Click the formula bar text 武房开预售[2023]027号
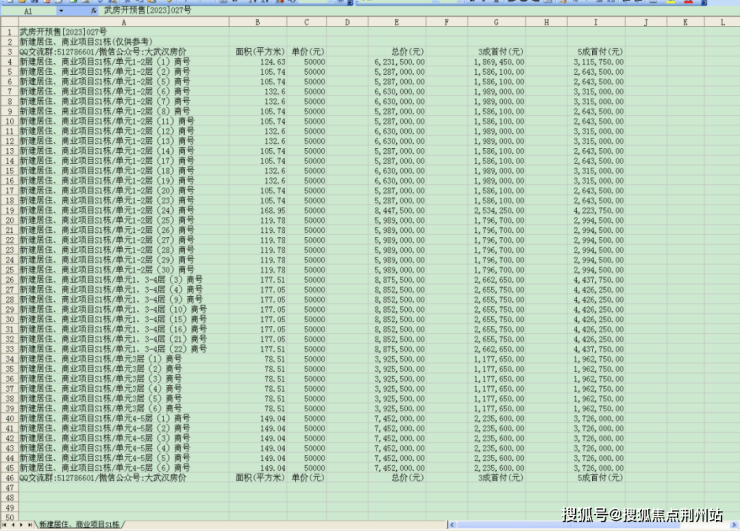The width and height of the screenshot is (740, 531). click(x=147, y=10)
